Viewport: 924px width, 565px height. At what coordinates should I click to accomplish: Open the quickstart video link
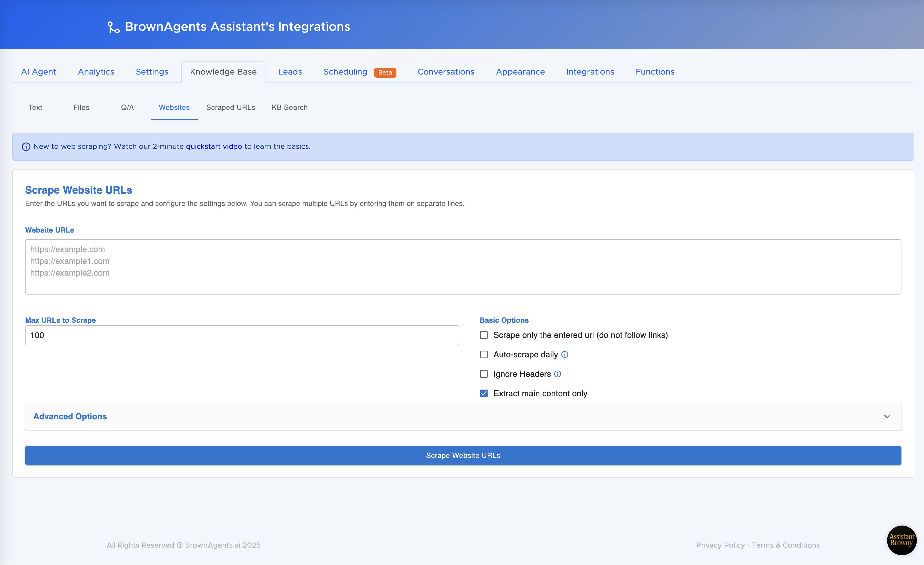click(214, 147)
